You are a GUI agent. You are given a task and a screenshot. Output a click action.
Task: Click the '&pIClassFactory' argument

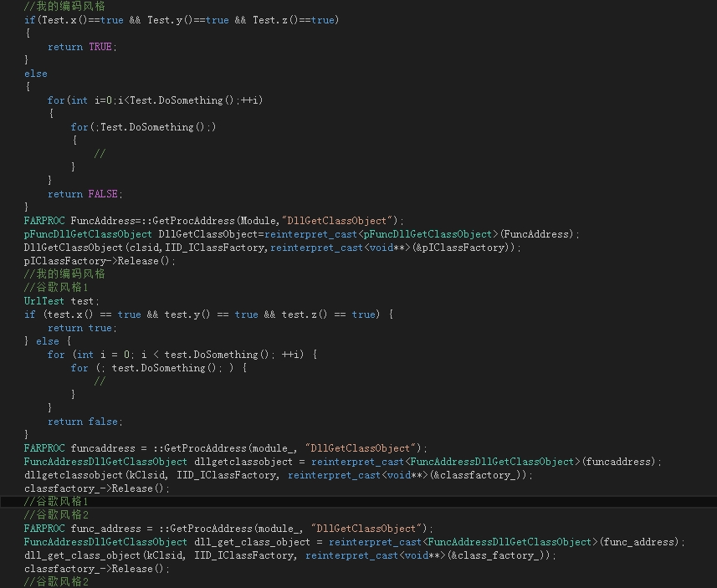461,248
